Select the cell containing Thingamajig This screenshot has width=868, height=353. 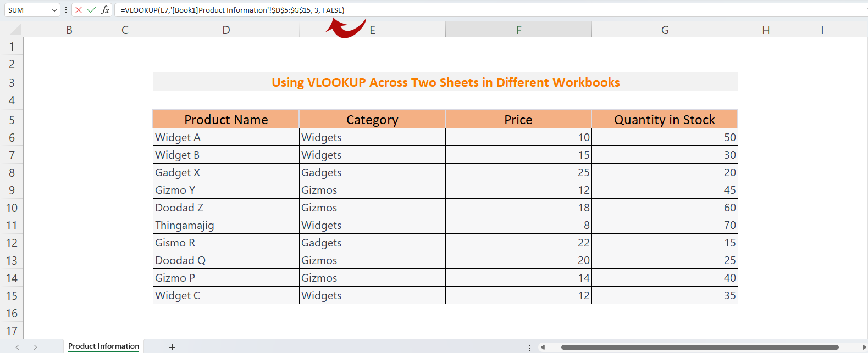click(x=225, y=225)
